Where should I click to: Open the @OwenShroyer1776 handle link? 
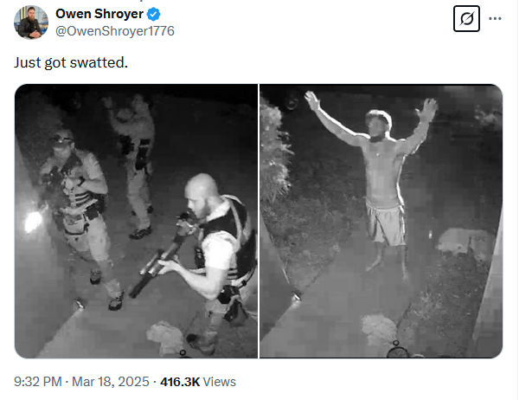click(x=115, y=31)
